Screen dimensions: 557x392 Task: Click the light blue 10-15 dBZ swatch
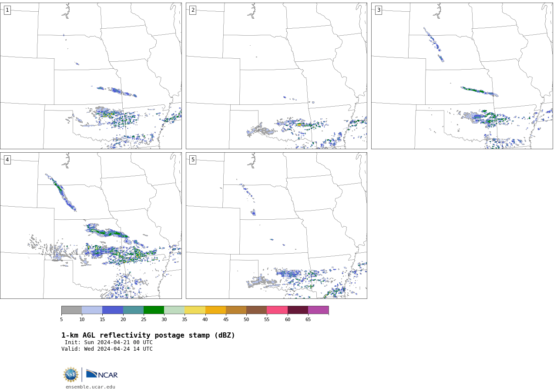pos(92,310)
